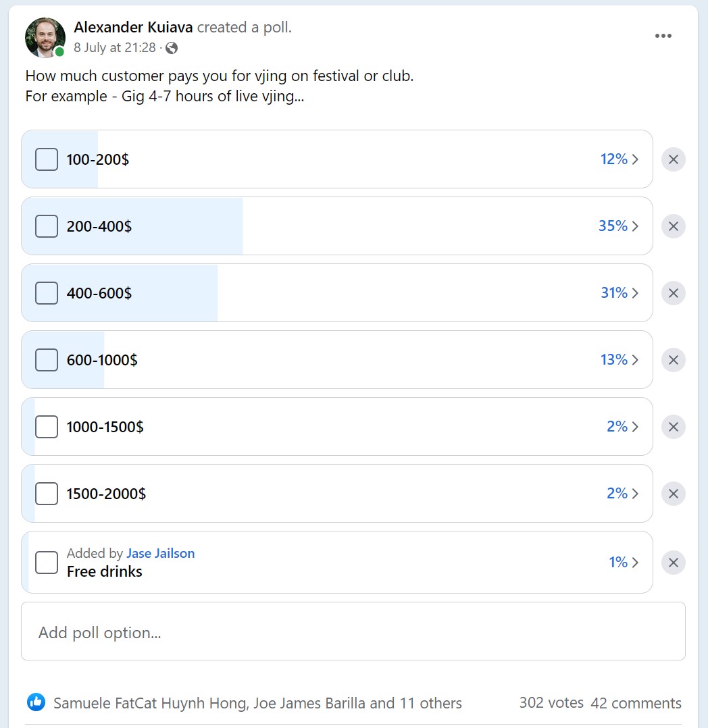Expand voters for the 35% result
The height and width of the screenshot is (728, 708).
point(618,226)
